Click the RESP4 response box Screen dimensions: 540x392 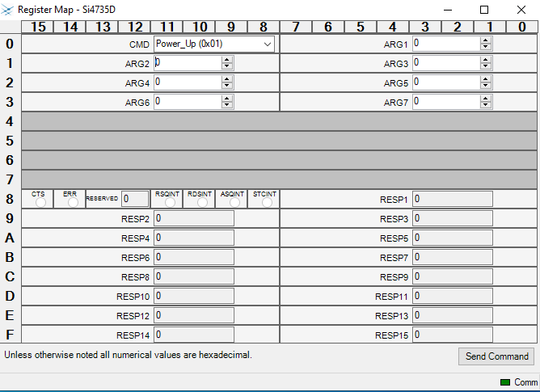coord(194,238)
